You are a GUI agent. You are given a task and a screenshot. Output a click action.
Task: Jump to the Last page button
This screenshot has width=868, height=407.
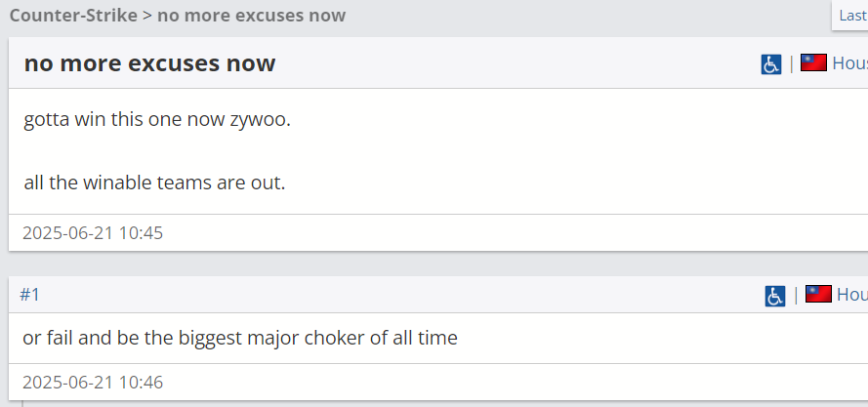point(850,16)
